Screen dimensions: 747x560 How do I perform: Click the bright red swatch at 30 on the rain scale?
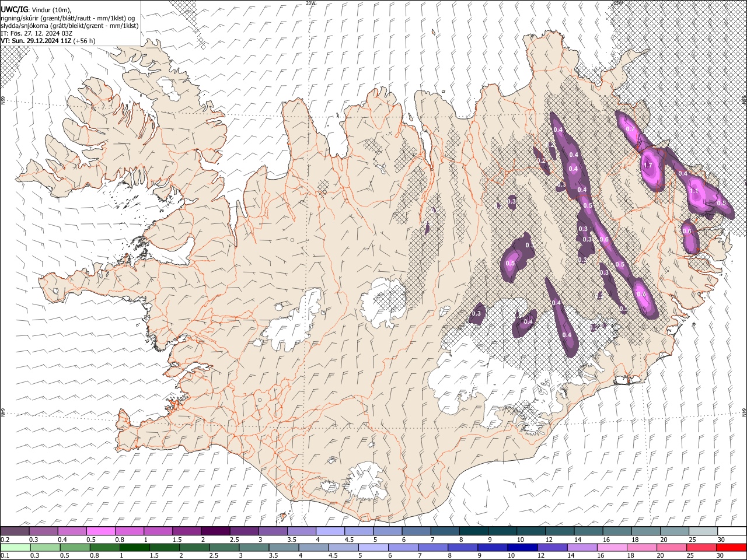[731, 547]
